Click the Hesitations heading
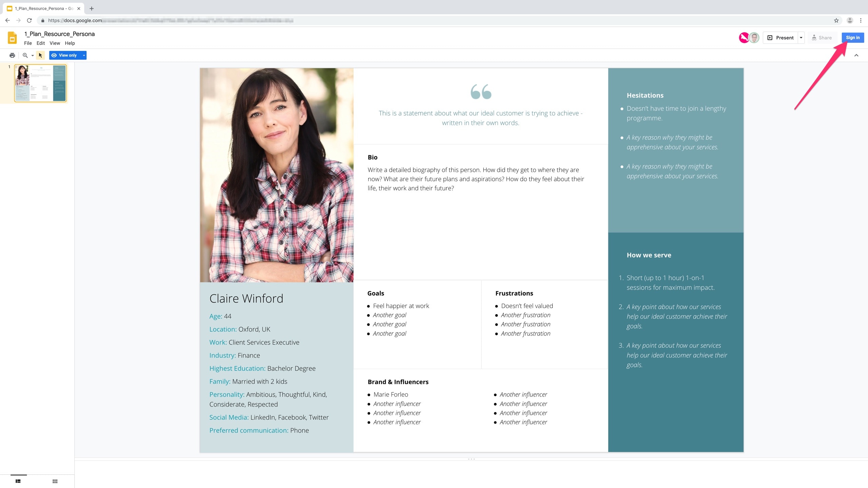The width and height of the screenshot is (868, 488). [x=645, y=95]
